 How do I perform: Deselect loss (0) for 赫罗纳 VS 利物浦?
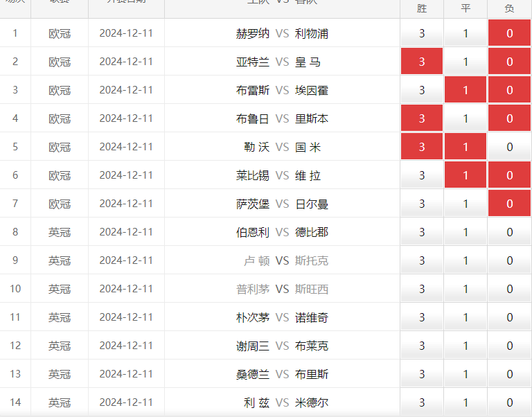pyautogui.click(x=509, y=33)
